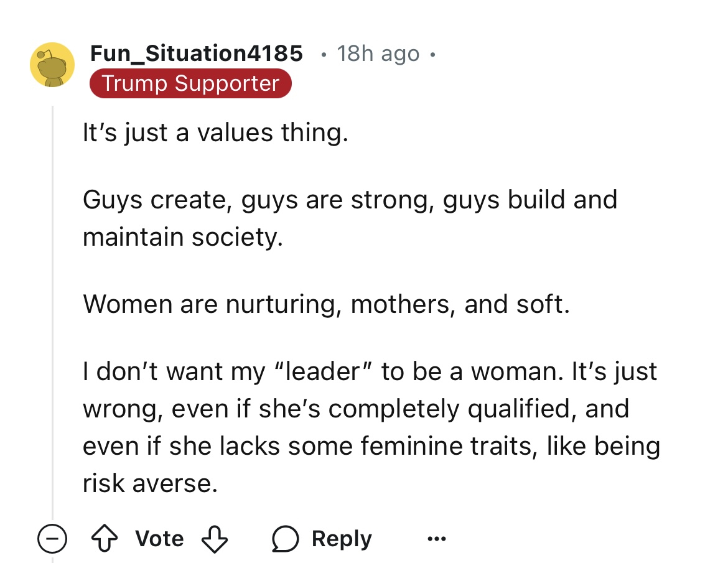Click the "even if she lacks some feminine traits" line
Image resolution: width=728 pixels, height=563 pixels.
click(371, 446)
